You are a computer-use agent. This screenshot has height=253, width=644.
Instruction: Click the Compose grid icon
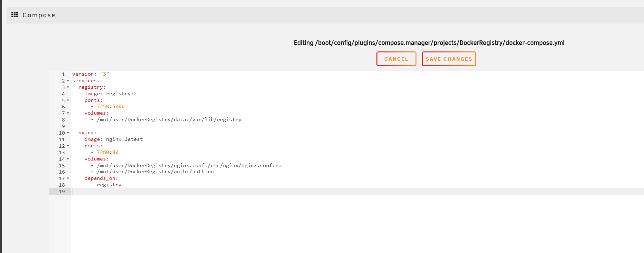coord(15,15)
